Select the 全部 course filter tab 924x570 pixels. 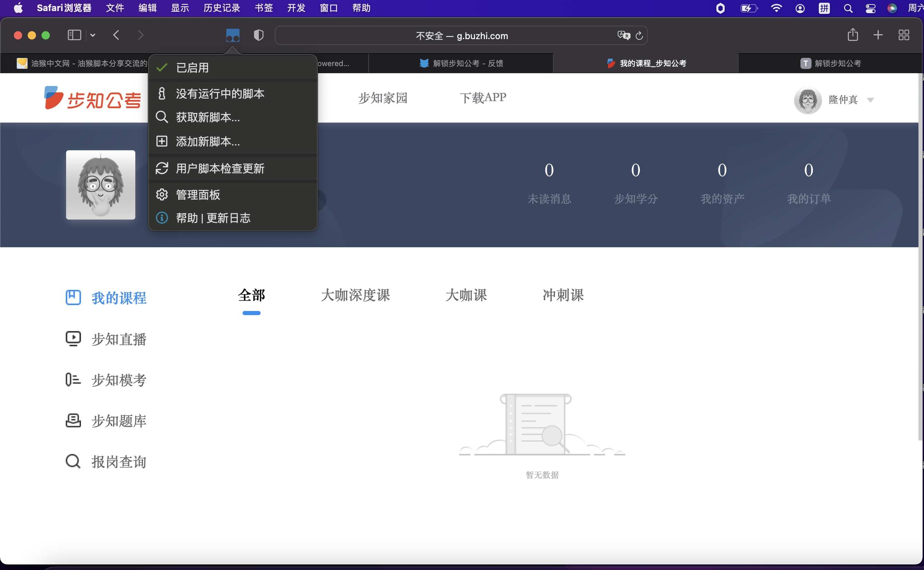(x=252, y=295)
